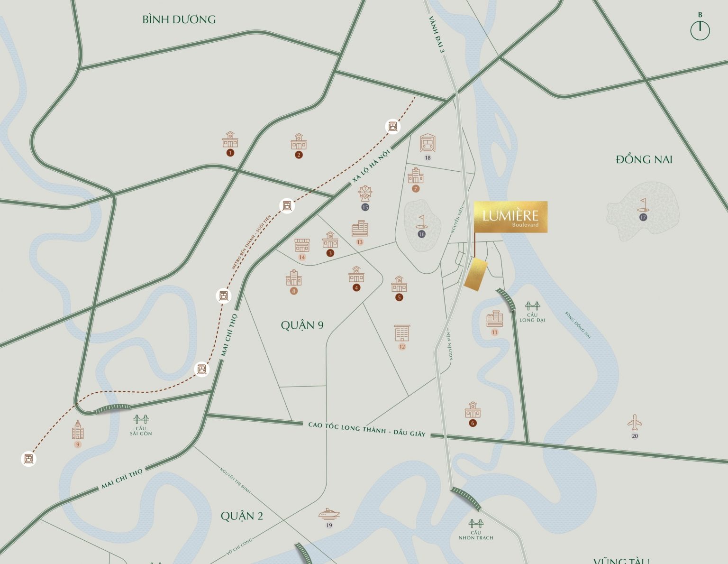Click the train depot icon numbered 18
The image size is (728, 564).
click(428, 143)
